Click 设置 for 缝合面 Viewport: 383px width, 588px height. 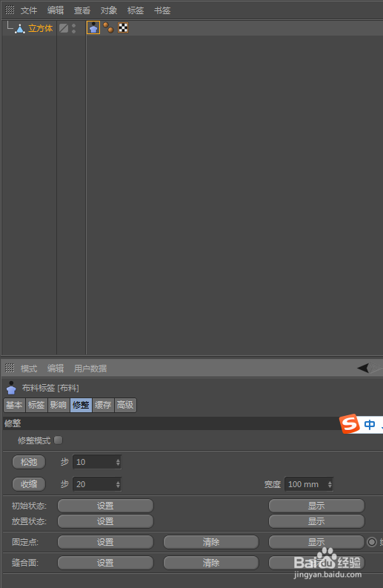tap(105, 563)
